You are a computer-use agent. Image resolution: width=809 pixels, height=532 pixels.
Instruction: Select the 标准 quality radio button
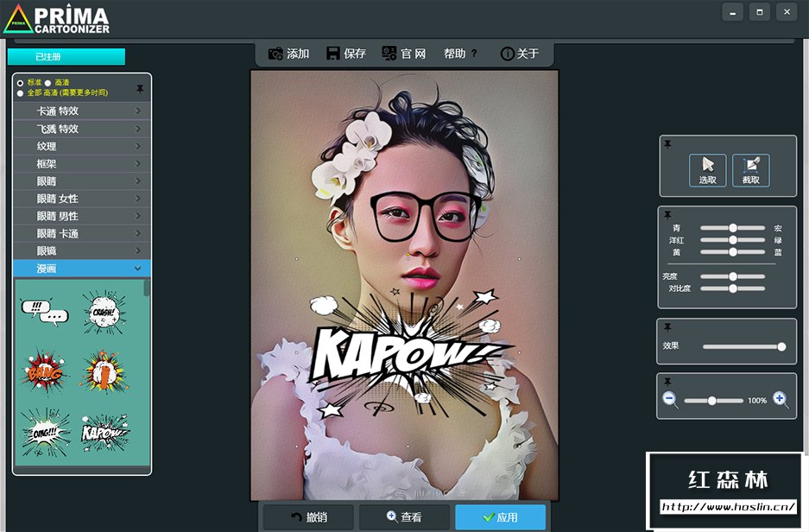(x=20, y=83)
